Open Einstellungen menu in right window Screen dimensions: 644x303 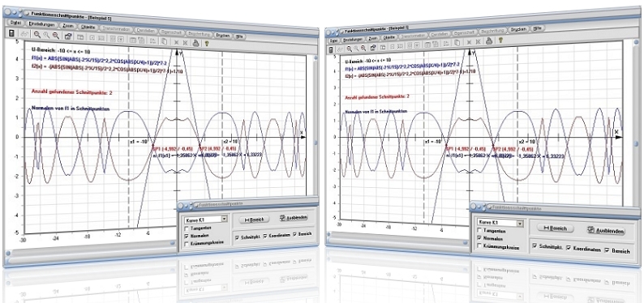click(352, 40)
